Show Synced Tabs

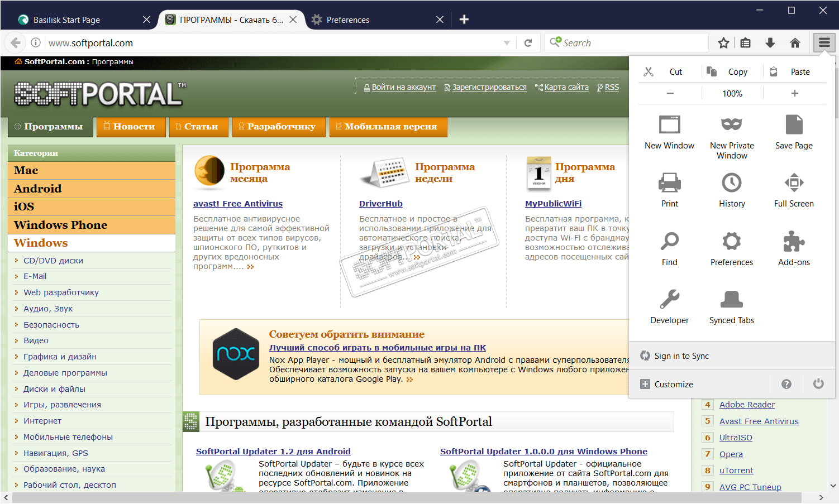[x=732, y=307]
